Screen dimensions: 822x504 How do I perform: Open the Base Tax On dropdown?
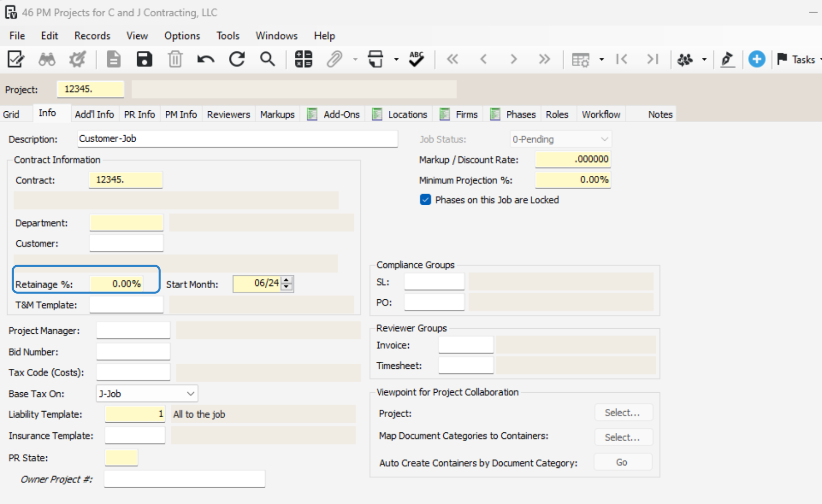(x=147, y=394)
